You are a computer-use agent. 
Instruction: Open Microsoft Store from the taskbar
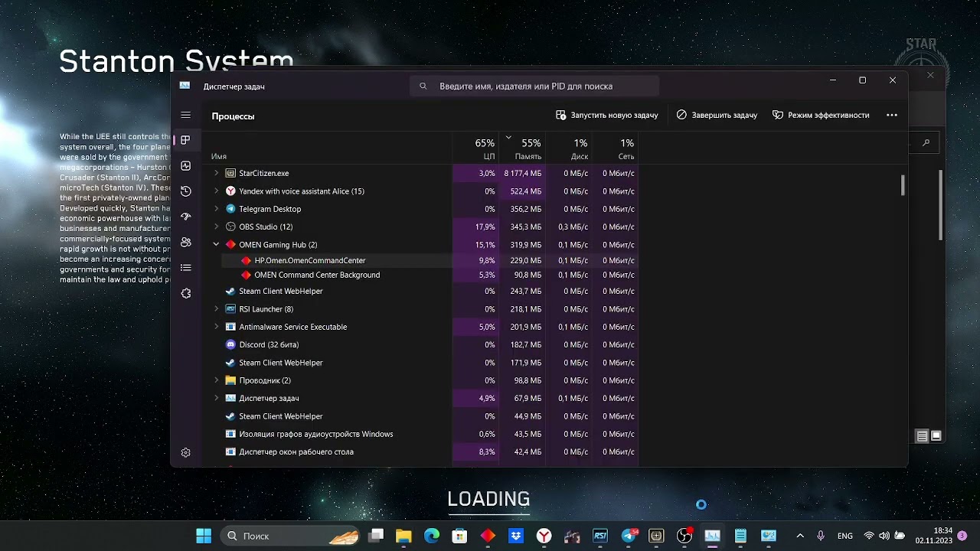click(459, 536)
